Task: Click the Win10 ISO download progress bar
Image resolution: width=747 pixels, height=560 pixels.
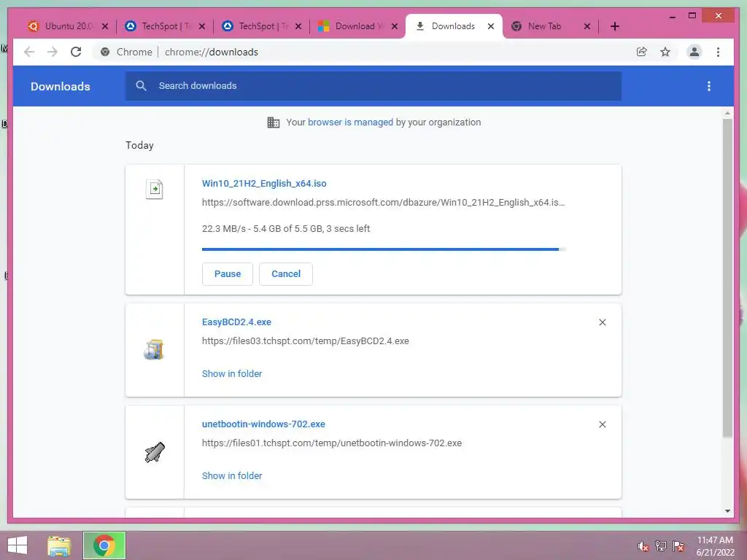Action: (x=384, y=249)
